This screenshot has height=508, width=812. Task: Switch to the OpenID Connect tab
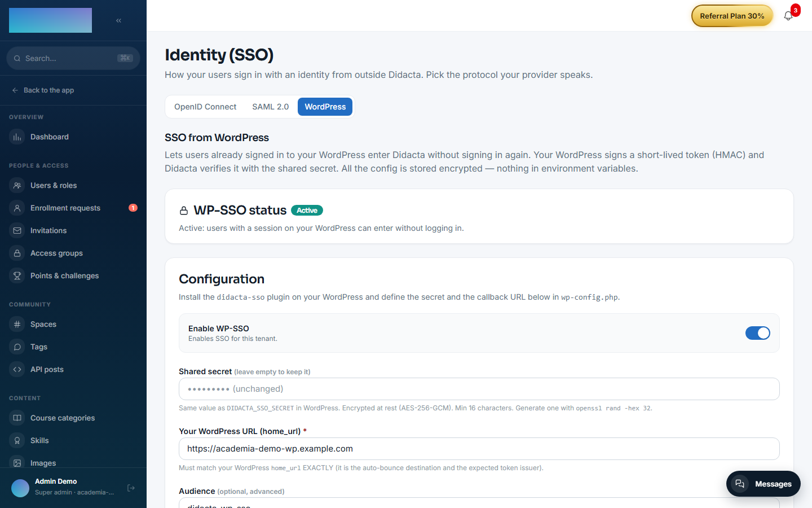coord(205,107)
